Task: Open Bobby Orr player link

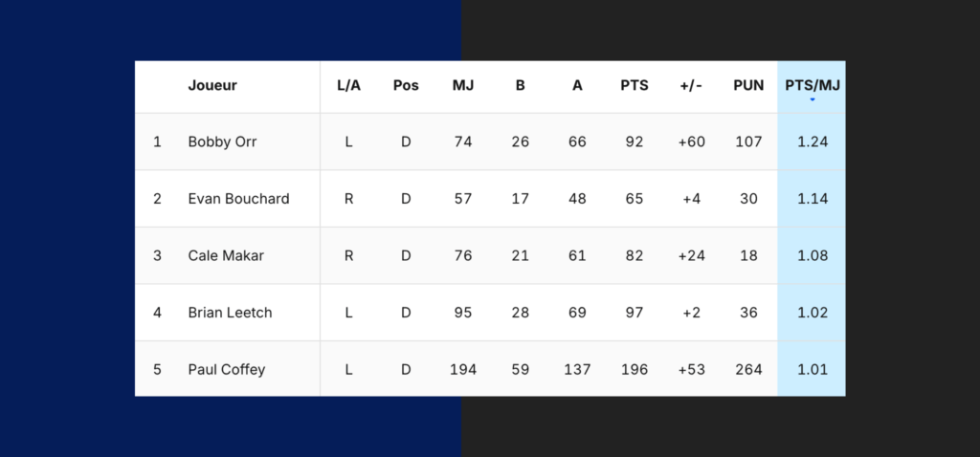Action: (x=222, y=141)
